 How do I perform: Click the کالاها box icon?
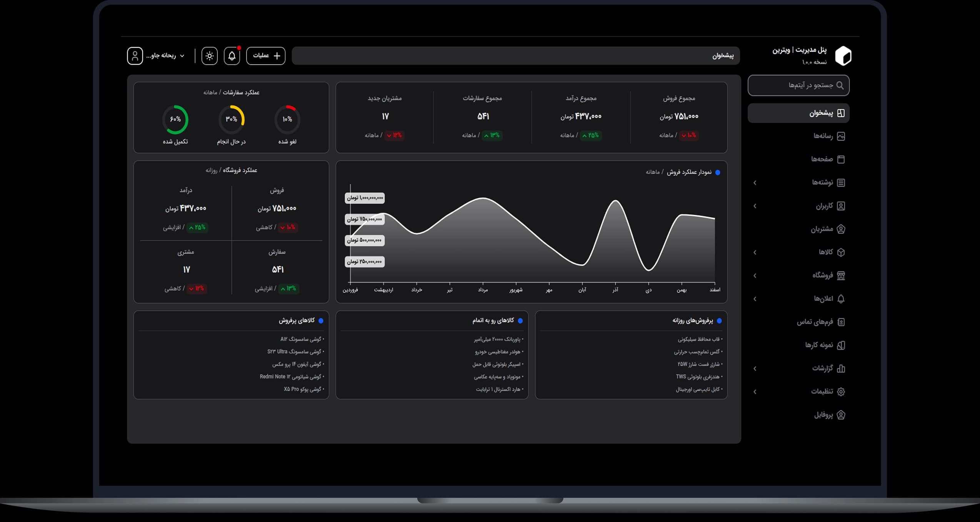pos(841,252)
